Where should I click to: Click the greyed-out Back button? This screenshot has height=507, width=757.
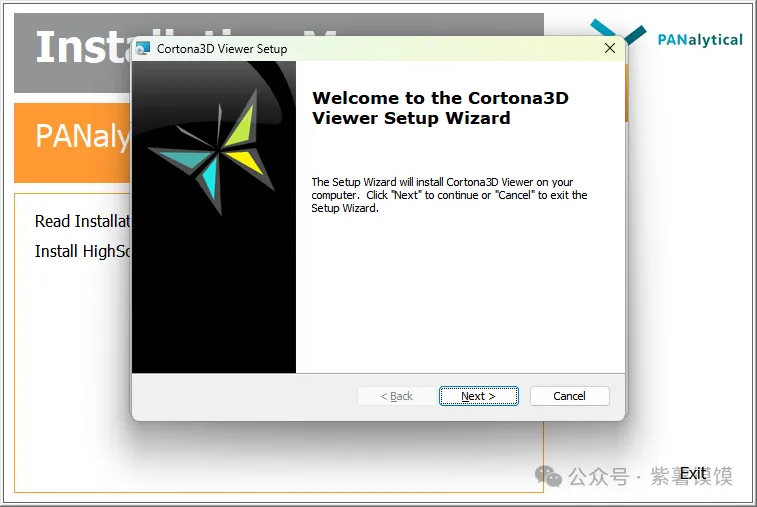[397, 396]
